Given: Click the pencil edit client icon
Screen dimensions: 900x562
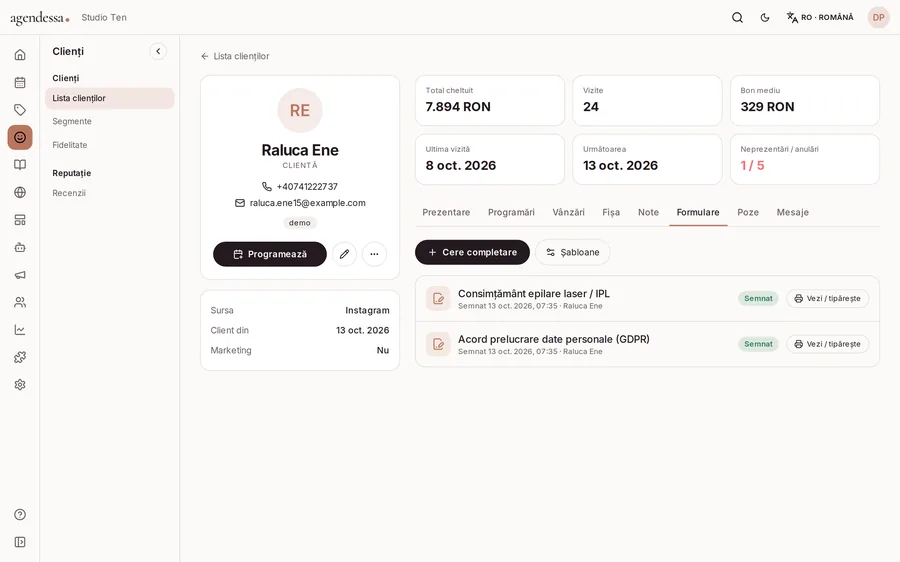Looking at the screenshot, I should (344, 254).
